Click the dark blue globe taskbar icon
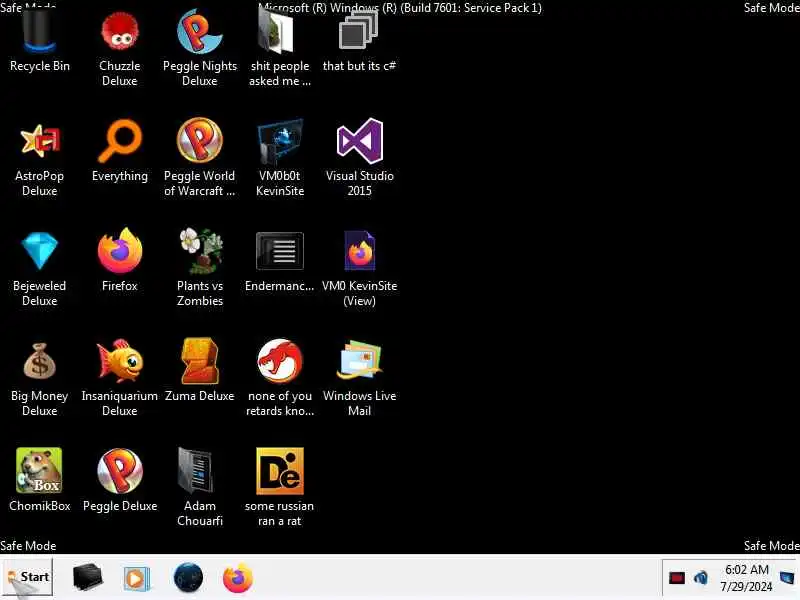Viewport: 800px width, 600px height. tap(188, 578)
